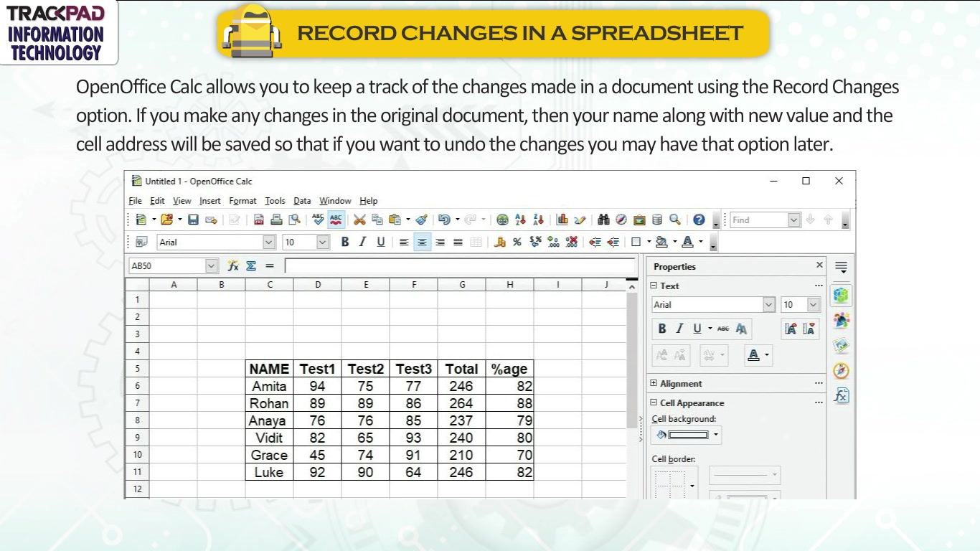Click the Undo arrow icon
The width and height of the screenshot is (980, 551).
click(444, 220)
